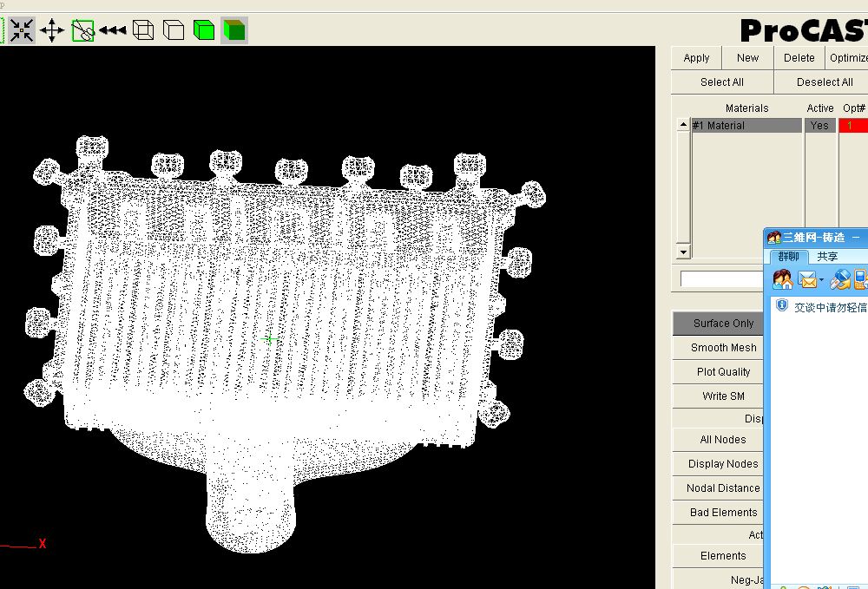The image size is (868, 589).
Task: Click the Delete button
Action: [799, 58]
